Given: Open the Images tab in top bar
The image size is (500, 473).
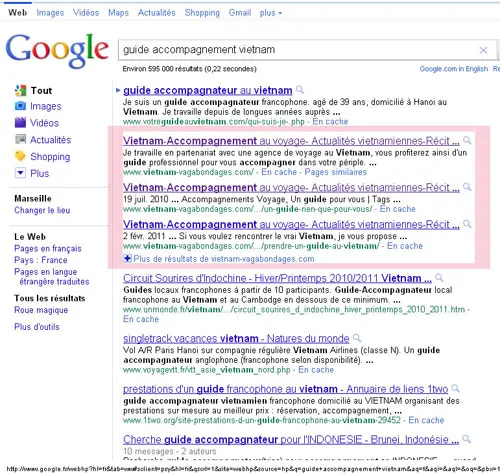Looking at the screenshot, I should (x=50, y=13).
